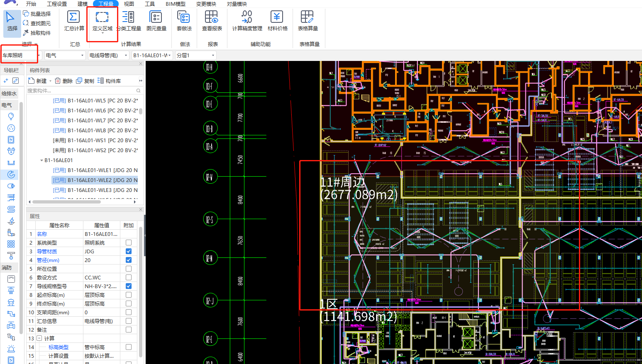Open the 分层1 layer dropdown
This screenshot has height=364, width=642.
[196, 55]
